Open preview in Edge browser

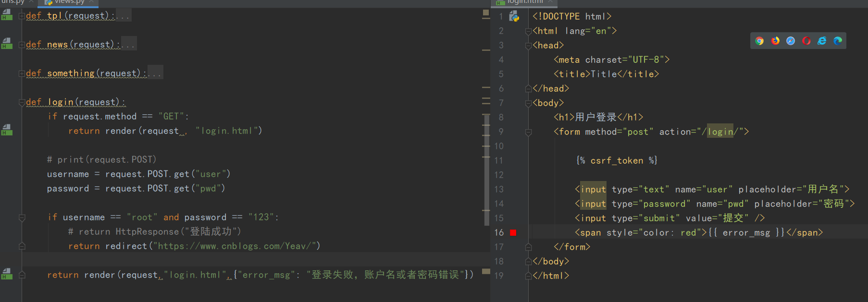(x=838, y=41)
